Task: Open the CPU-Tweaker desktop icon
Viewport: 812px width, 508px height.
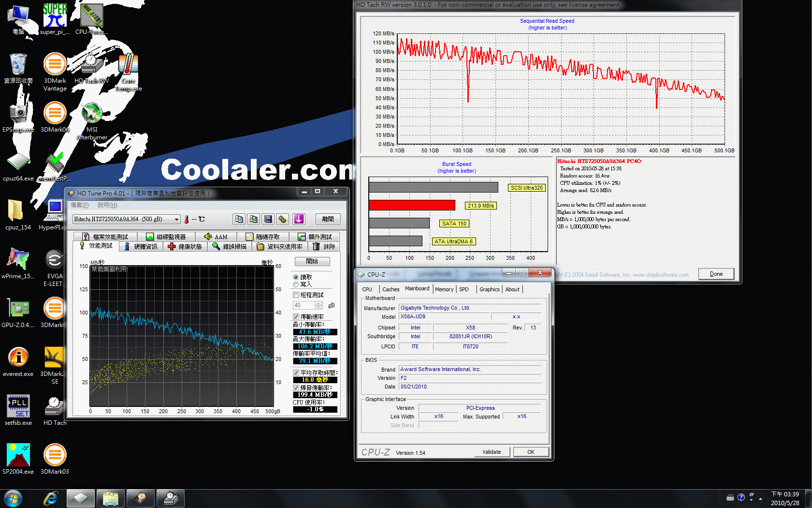Action: 91,19
